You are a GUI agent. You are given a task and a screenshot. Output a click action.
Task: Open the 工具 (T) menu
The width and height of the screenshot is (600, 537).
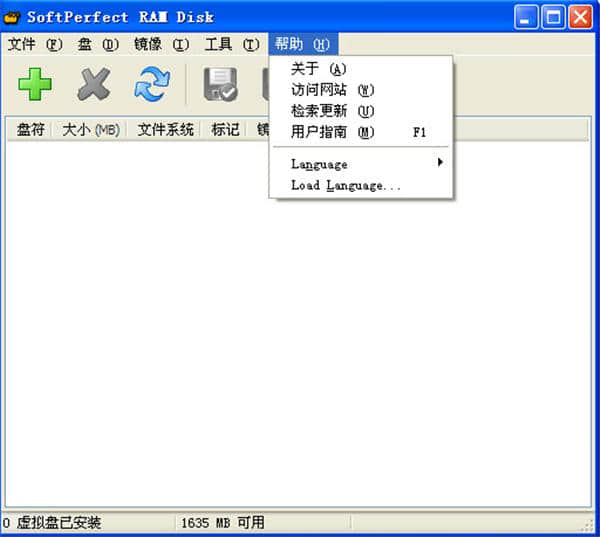click(232, 44)
